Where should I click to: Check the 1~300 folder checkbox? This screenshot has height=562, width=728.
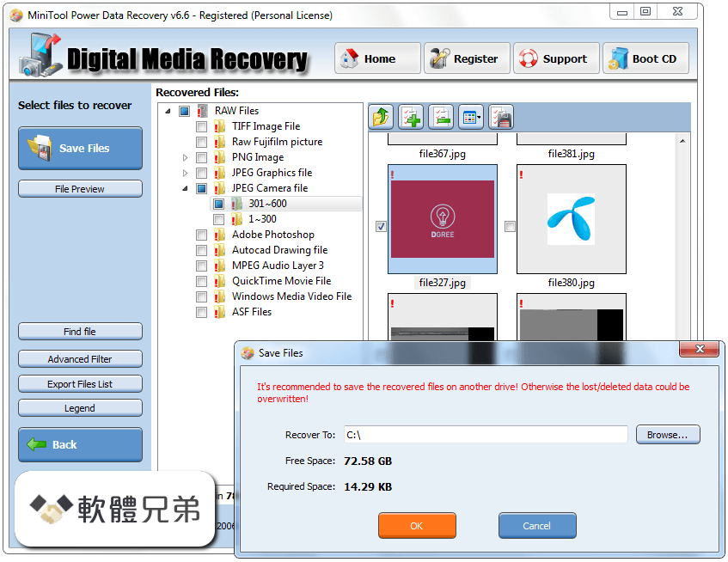click(218, 219)
